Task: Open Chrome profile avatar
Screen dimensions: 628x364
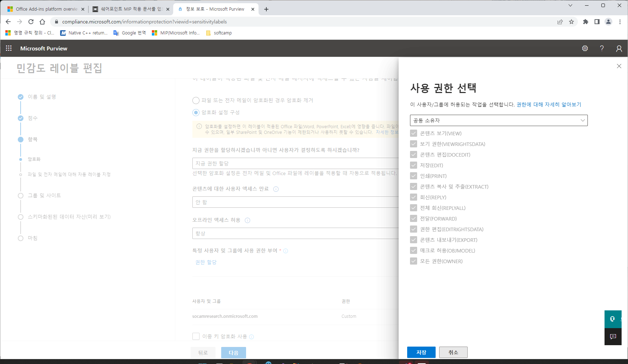Action: (608, 22)
